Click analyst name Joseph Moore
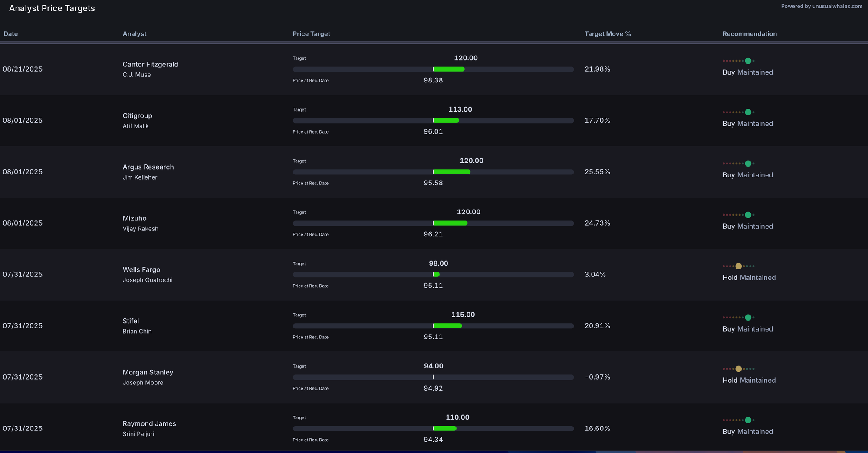This screenshot has width=868, height=453. tap(143, 383)
